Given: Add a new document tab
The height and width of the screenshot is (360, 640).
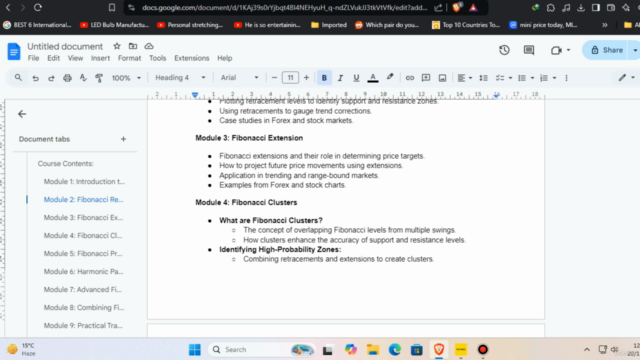Looking at the screenshot, I should pos(123,139).
